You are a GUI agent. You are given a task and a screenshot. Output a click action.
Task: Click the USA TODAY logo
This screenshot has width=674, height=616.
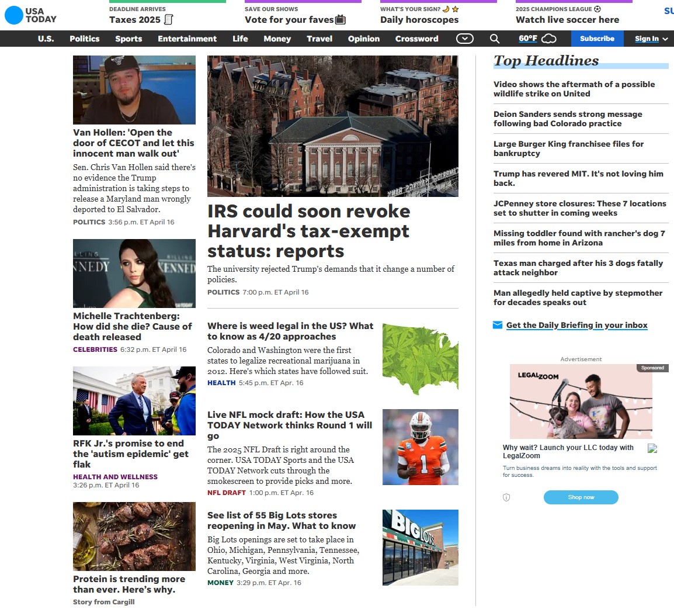click(30, 15)
